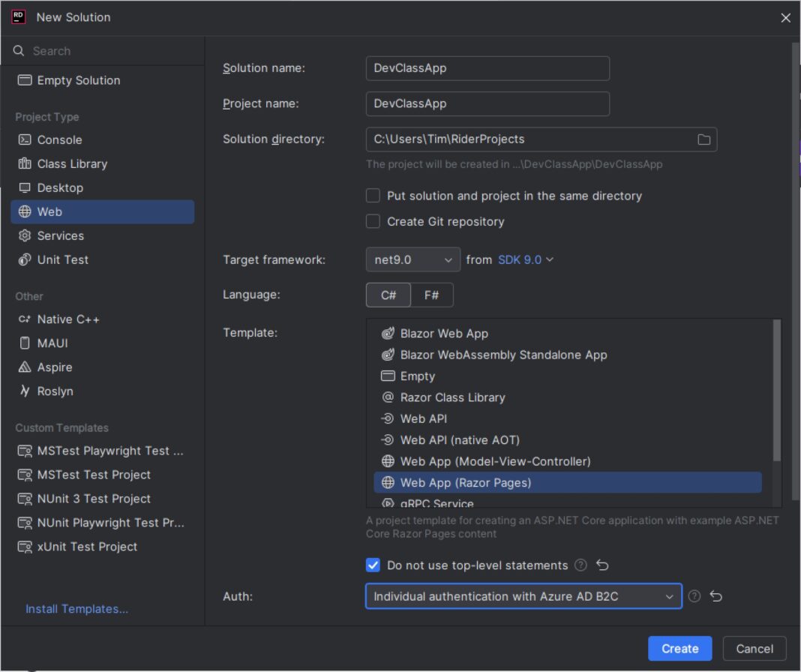This screenshot has height=672, width=801.
Task: Choose the MAUI project type
Action: point(53,343)
